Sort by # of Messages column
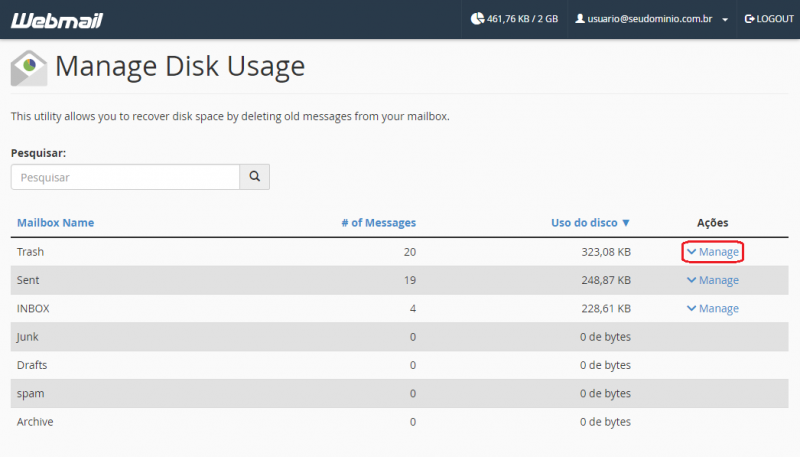 (379, 223)
